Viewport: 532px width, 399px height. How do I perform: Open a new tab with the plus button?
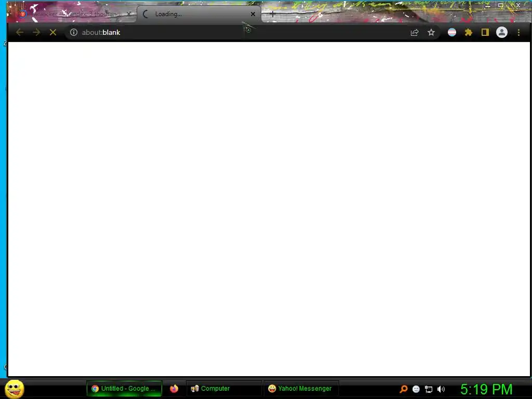(272, 14)
